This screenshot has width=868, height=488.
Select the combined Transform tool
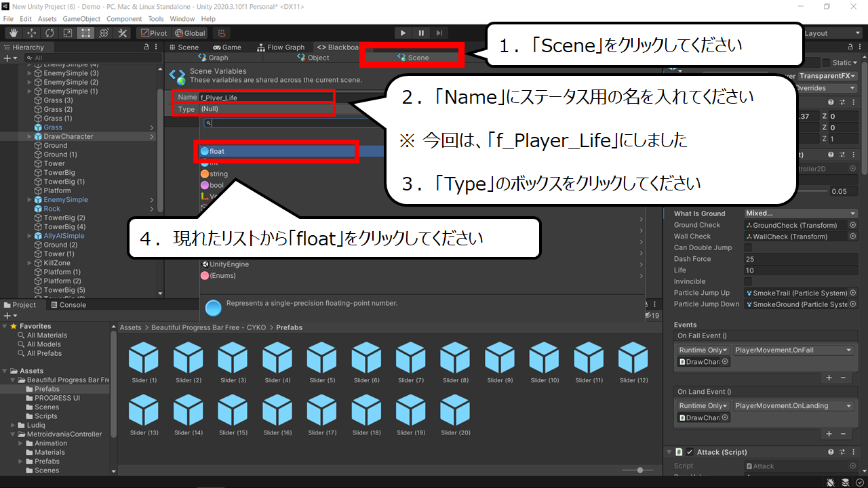point(104,33)
